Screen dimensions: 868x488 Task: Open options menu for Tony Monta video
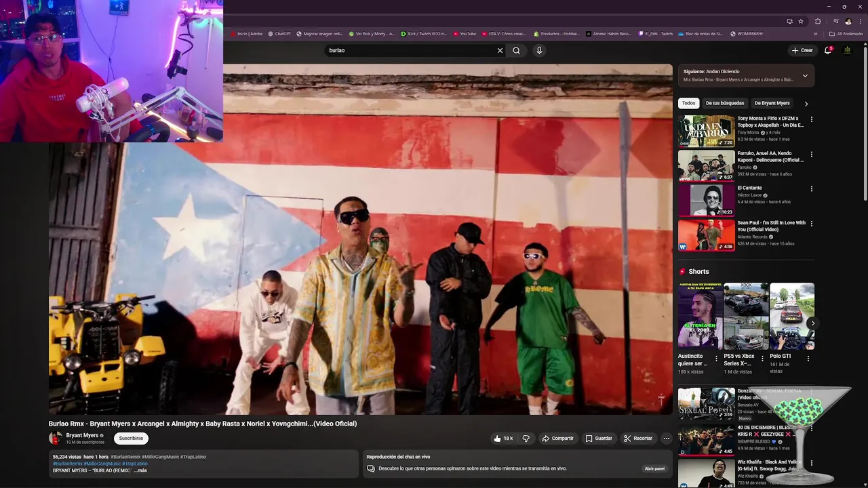tap(811, 119)
